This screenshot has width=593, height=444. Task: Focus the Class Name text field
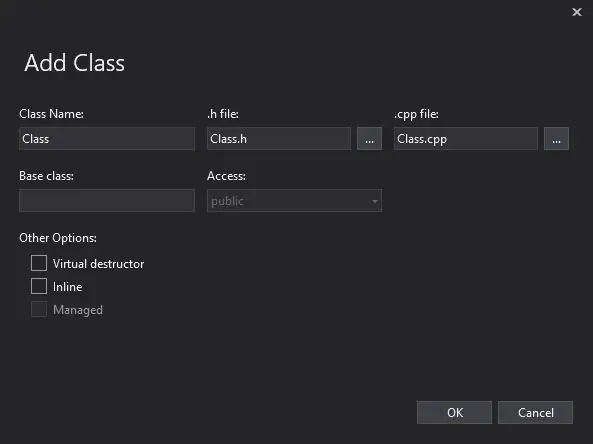coord(107,139)
